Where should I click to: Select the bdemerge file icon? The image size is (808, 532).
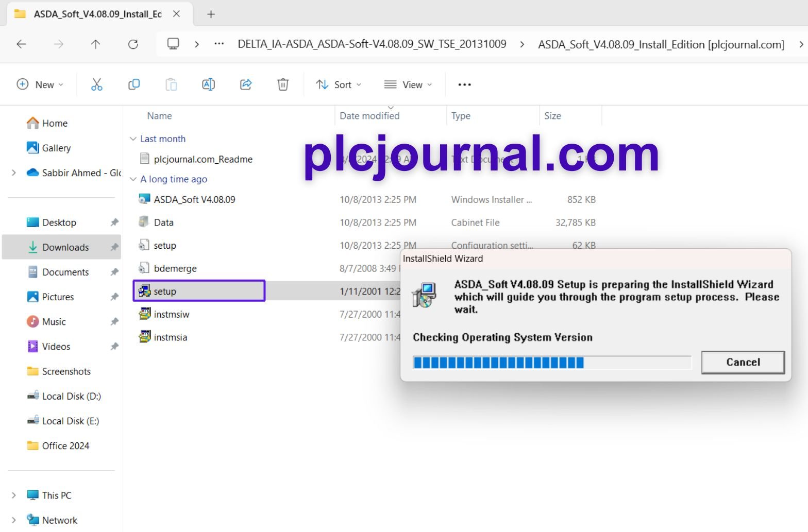coord(144,268)
